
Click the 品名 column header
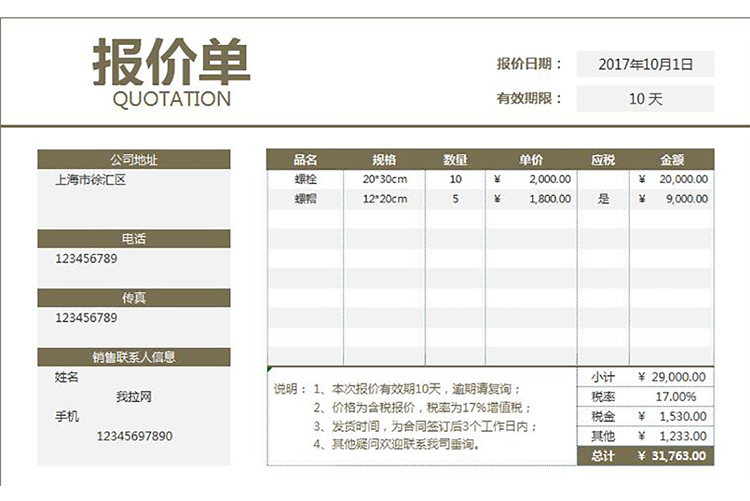point(305,159)
